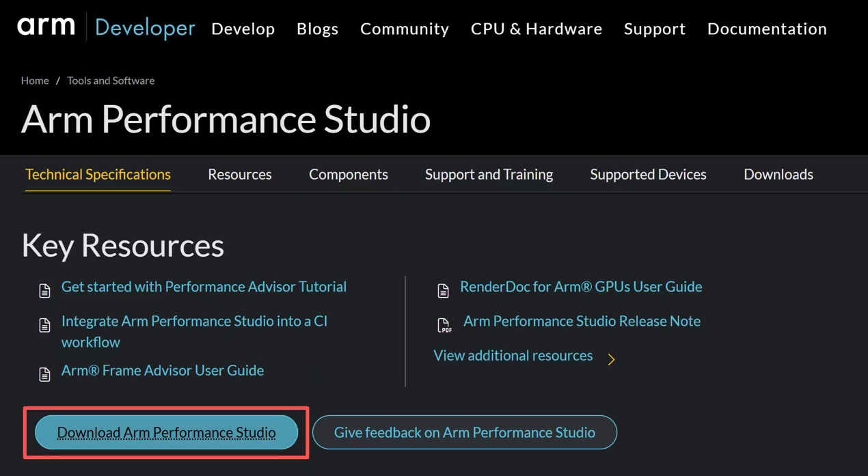Open the Blogs menu item

317,29
